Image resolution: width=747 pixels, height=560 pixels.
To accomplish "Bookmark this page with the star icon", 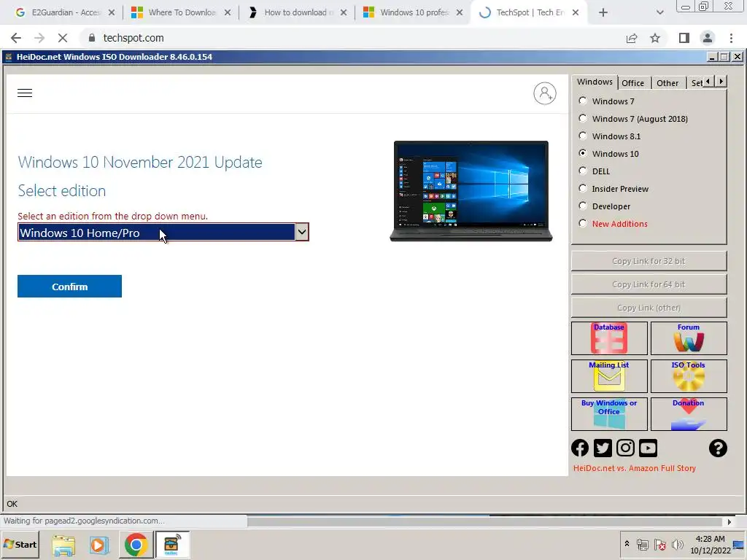I will pos(655,38).
